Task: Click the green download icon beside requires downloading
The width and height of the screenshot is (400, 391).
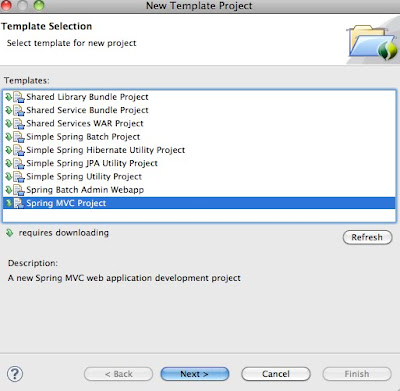Action: tap(10, 233)
